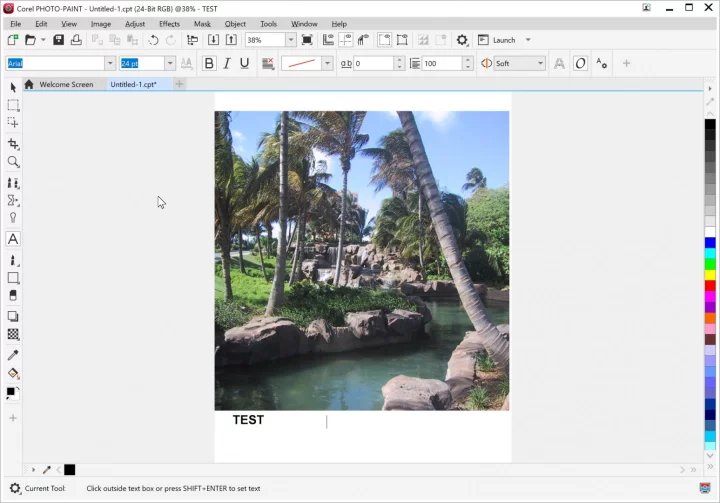The image size is (720, 503).
Task: Select the Crop tool
Action: (13, 144)
